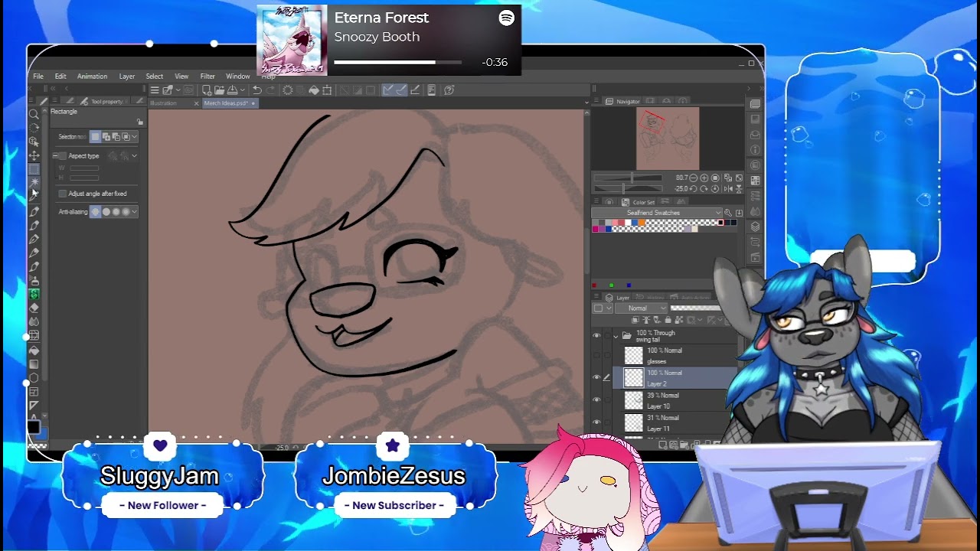Open the Normal blending mode dropdown
The width and height of the screenshot is (980, 551).
[x=641, y=308]
